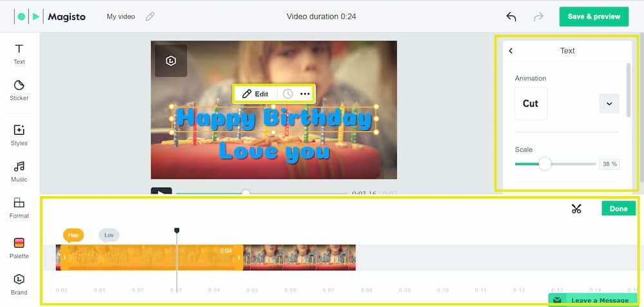Open the Sticker panel
644x307 pixels.
[19, 90]
